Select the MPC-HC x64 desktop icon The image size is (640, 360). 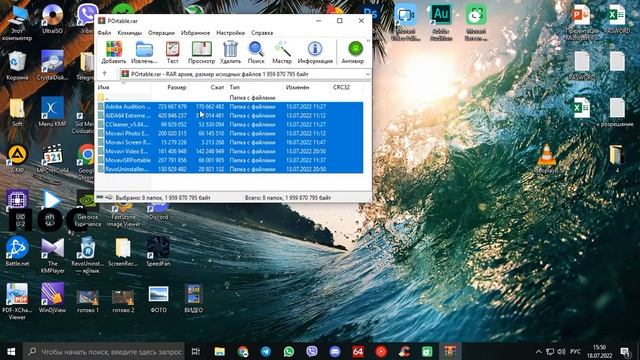(x=52, y=159)
